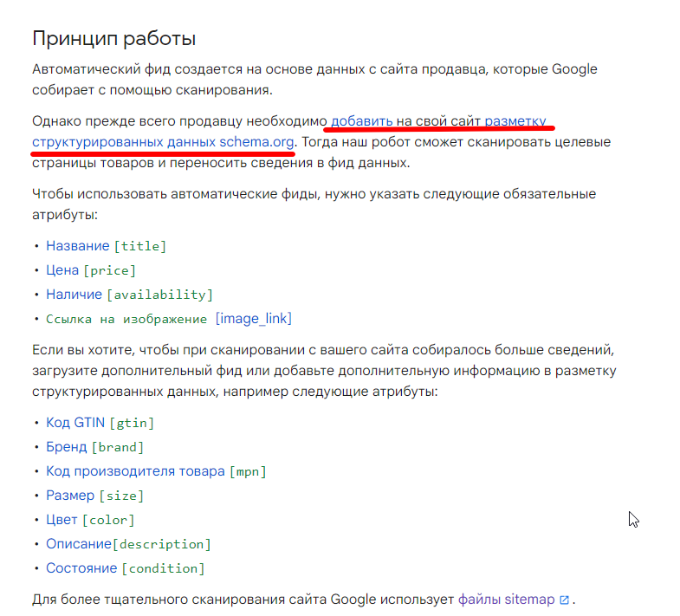Follow the Ссылка на изображение [image_link] link
The width and height of the screenshot is (680, 616).
point(169,319)
